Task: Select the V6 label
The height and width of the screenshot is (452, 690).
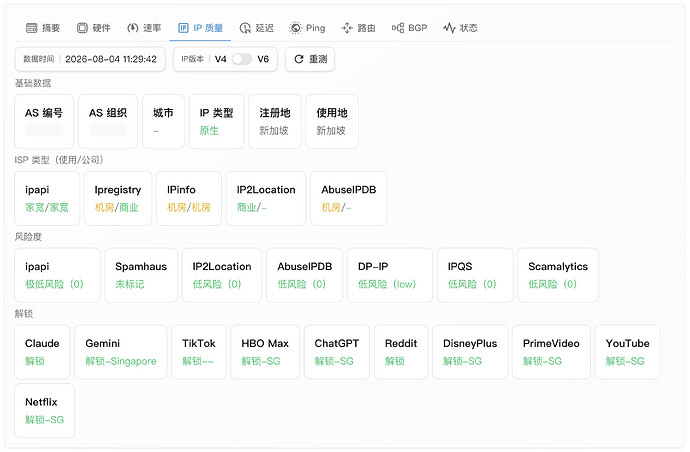Action: coord(263,59)
